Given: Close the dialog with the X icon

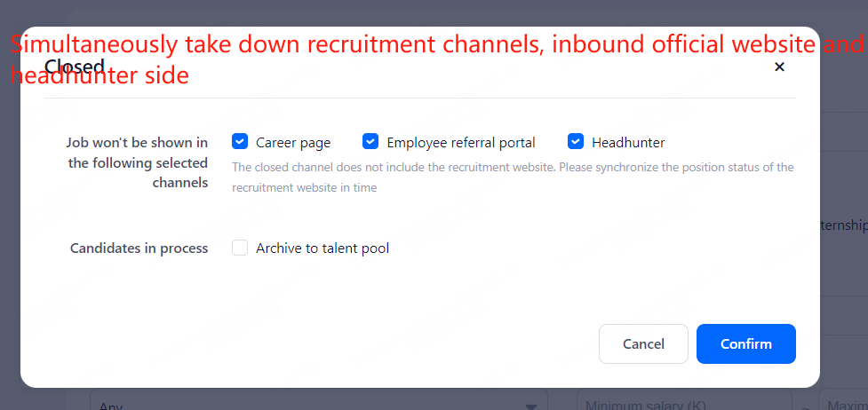Looking at the screenshot, I should (x=779, y=67).
